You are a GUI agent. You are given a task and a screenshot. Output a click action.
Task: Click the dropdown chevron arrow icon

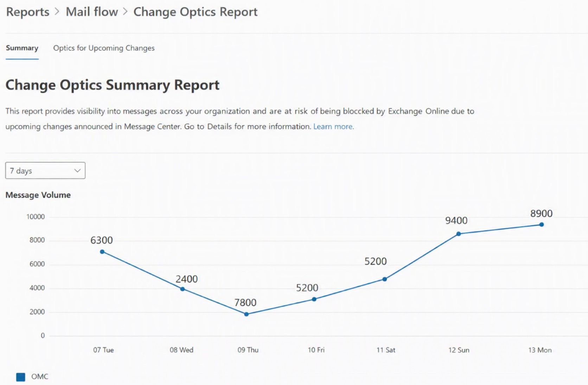[x=77, y=171]
